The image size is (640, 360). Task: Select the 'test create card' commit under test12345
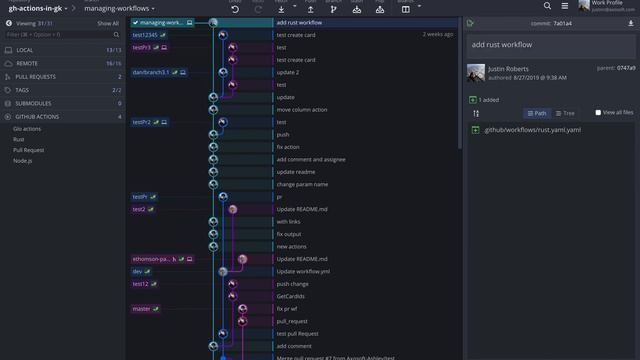point(296,35)
